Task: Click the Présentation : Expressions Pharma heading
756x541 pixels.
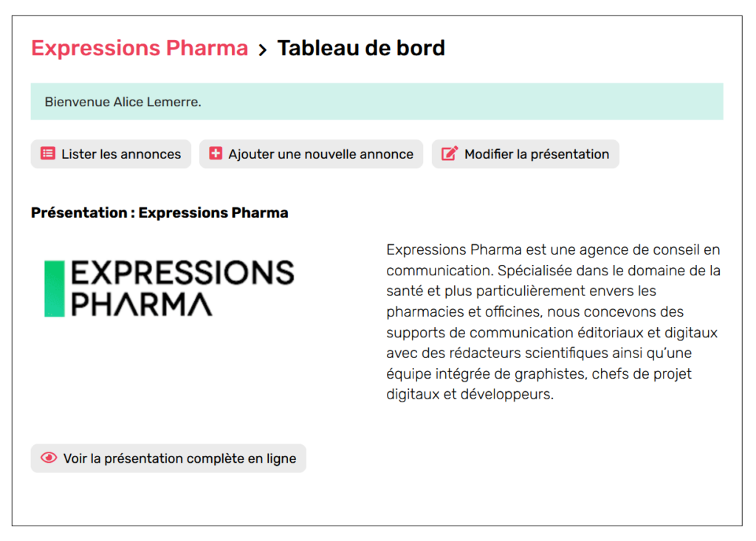Action: point(159,213)
